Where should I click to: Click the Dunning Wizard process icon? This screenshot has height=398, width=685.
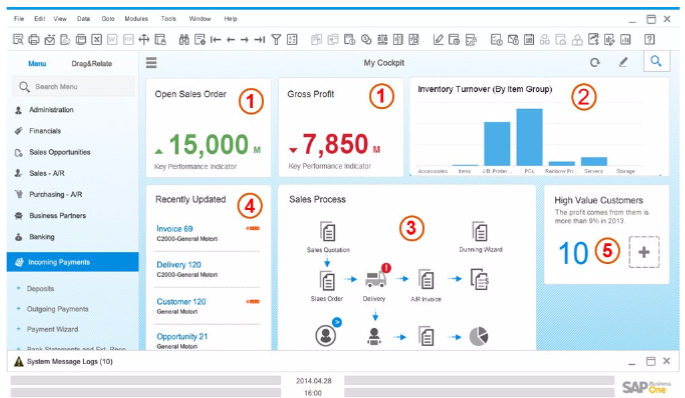point(480,232)
